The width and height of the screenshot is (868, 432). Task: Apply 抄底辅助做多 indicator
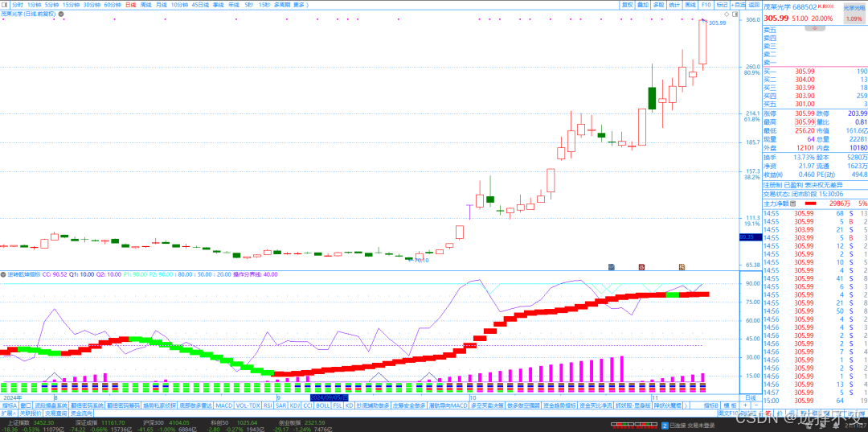coord(373,405)
